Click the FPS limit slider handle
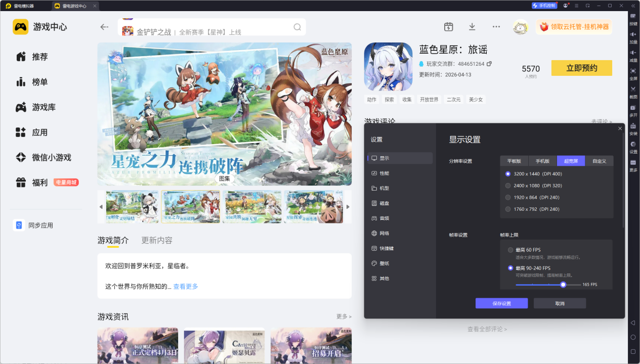 (563, 285)
